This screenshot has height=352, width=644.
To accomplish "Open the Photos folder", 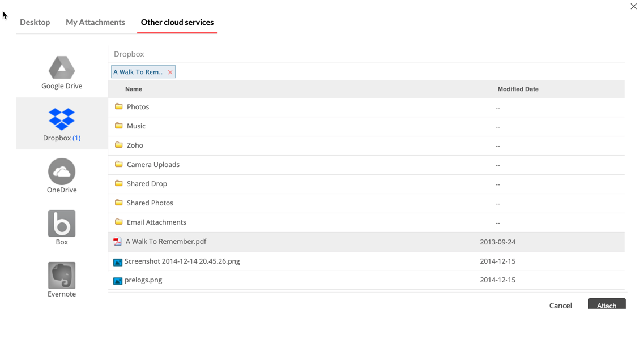I will [x=138, y=107].
